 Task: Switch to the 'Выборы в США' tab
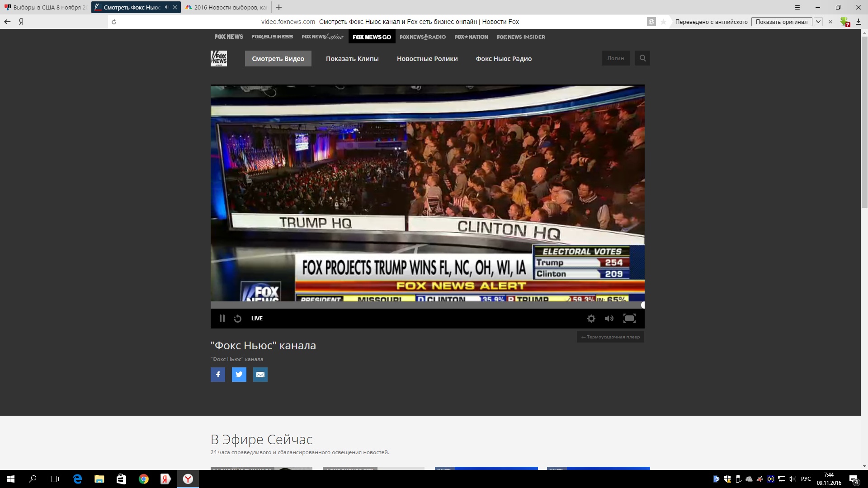[45, 7]
